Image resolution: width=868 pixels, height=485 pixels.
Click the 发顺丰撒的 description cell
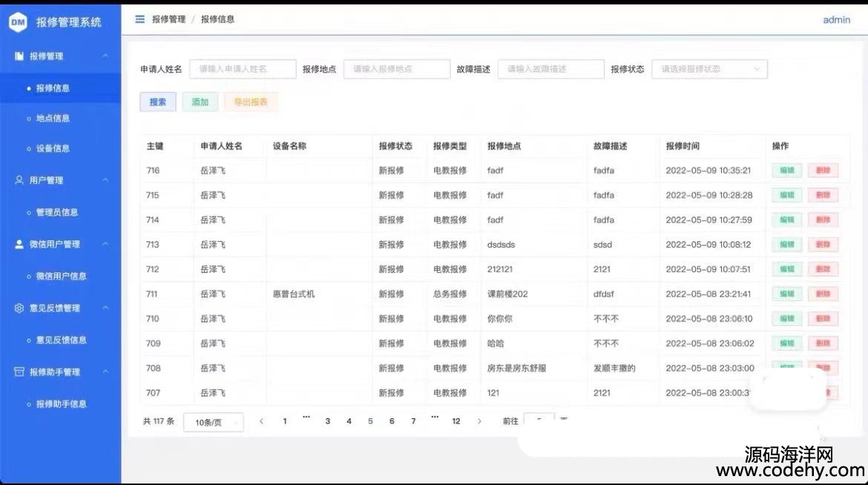[614, 368]
